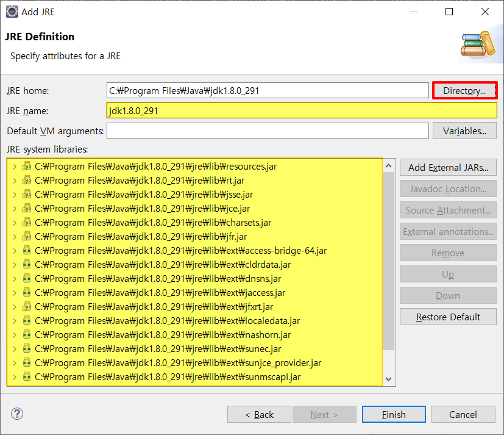Click Add External JARs...
504x435 pixels.
coord(448,167)
